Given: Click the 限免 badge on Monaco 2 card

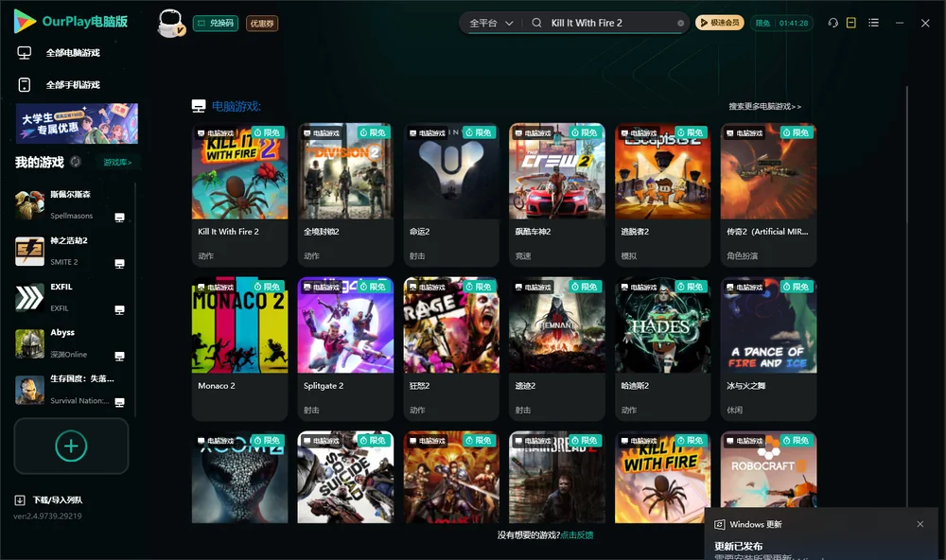Looking at the screenshot, I should point(268,287).
